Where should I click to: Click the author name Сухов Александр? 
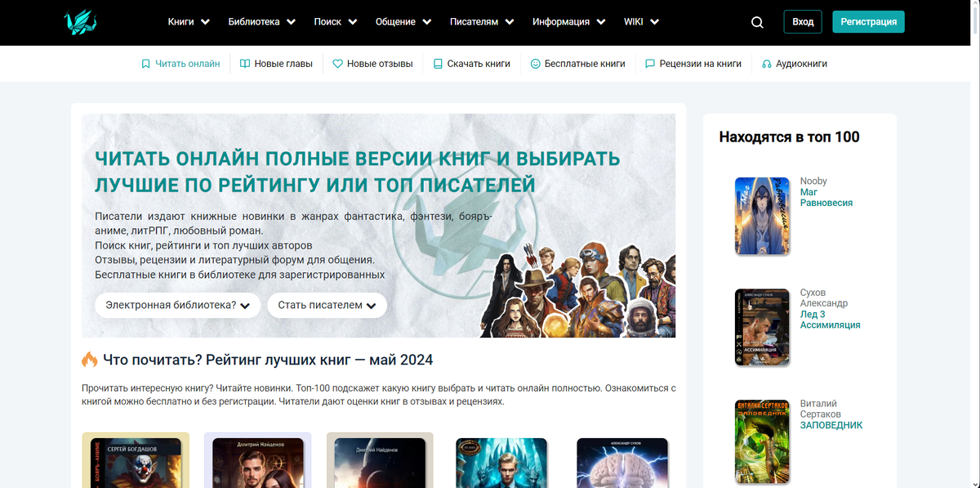pyautogui.click(x=824, y=298)
